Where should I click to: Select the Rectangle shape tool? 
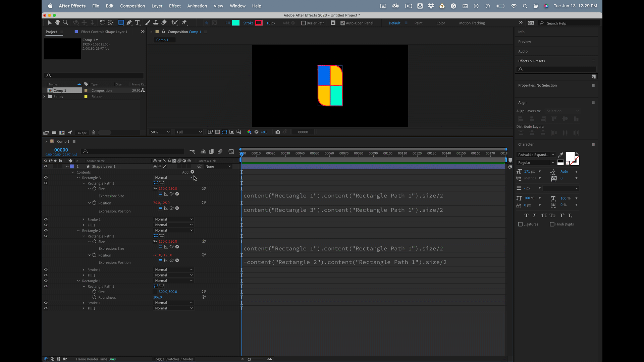[121, 22]
